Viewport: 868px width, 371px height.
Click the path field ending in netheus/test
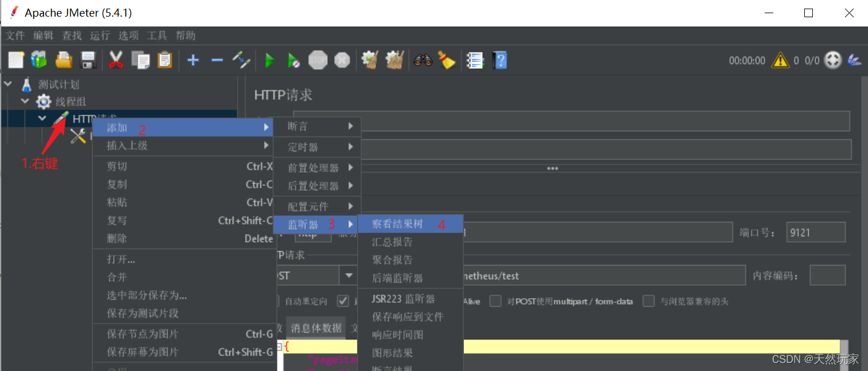604,275
